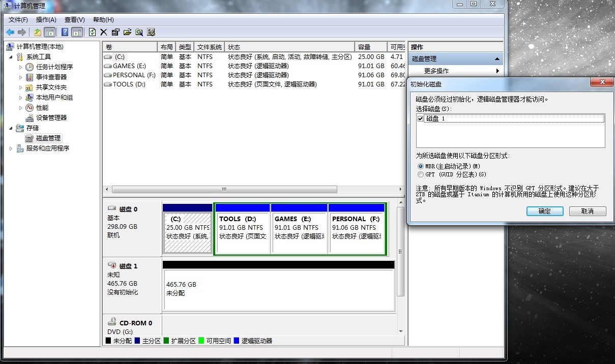Select 本地用户和组 in the tree

[x=54, y=98]
